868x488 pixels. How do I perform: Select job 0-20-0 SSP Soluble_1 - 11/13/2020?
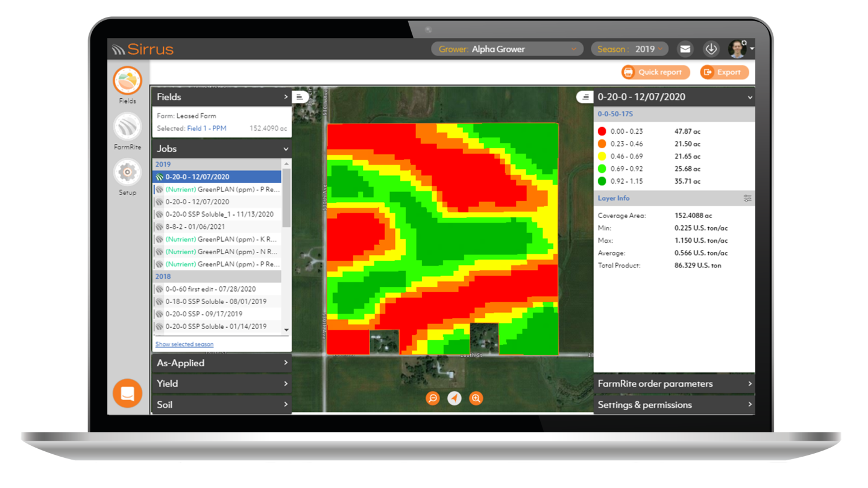217,214
